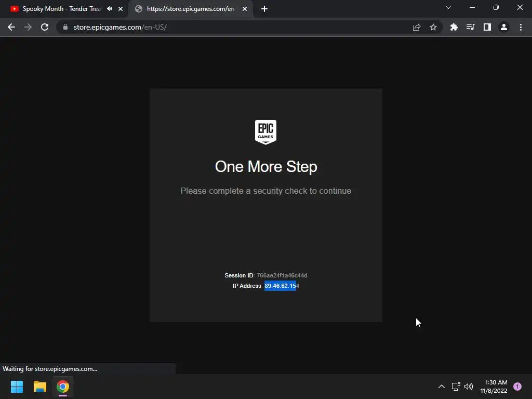Close the Spooky Month YouTube tab

coord(121,9)
